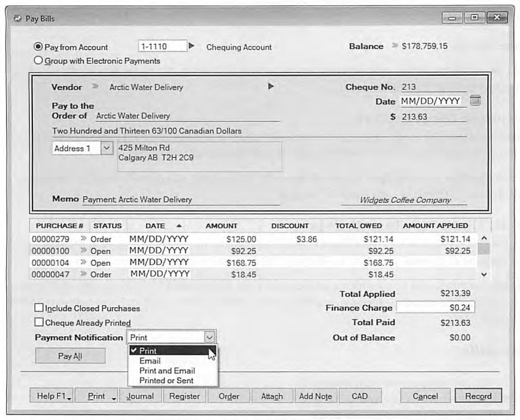
Task: Click the discount value $3.86
Action: [x=306, y=239]
